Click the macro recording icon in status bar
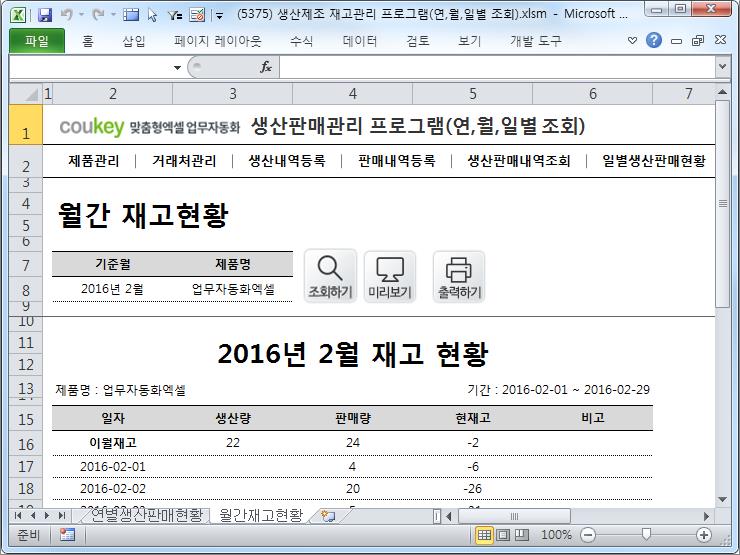Viewport: 740px width, 555px height. [67, 535]
